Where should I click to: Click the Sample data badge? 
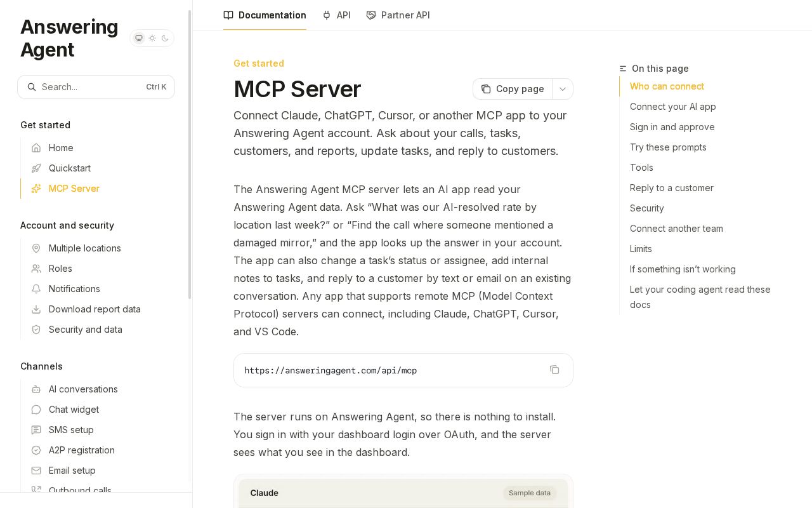[530, 493]
